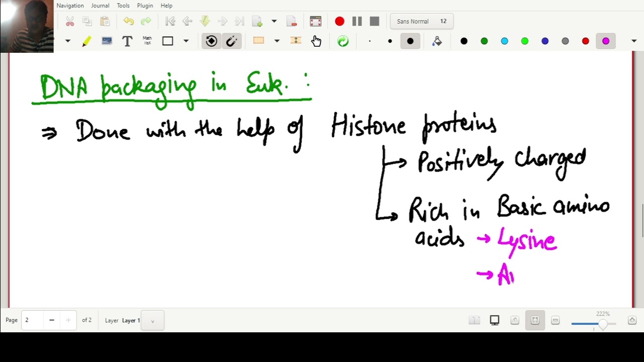Select the Text tool
This screenshot has width=644, height=362.
[x=127, y=41]
